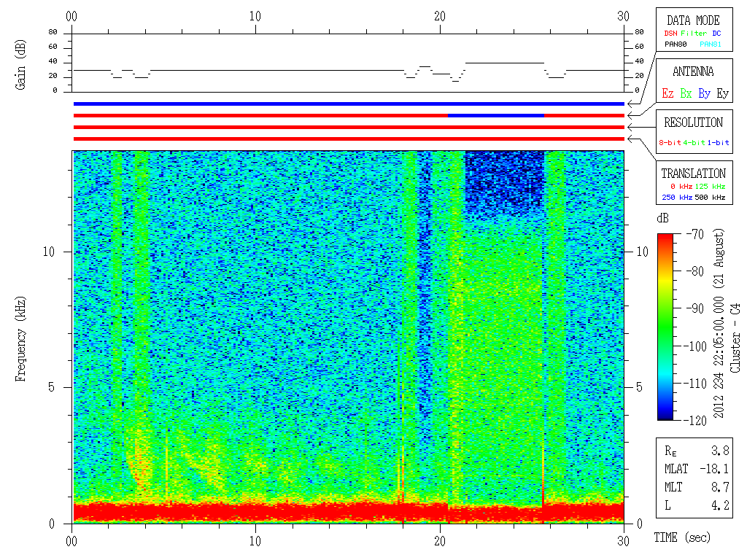Select the red Ez antenna label

(668, 93)
